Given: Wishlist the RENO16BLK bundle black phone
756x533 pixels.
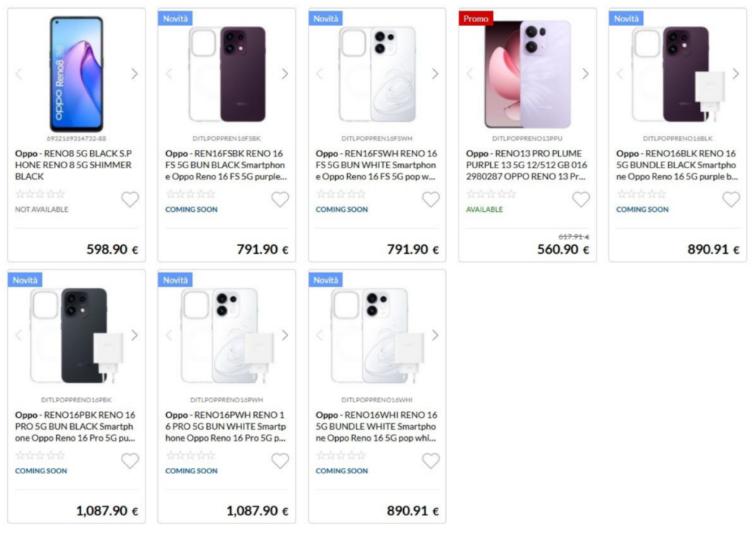Looking at the screenshot, I should [731, 199].
